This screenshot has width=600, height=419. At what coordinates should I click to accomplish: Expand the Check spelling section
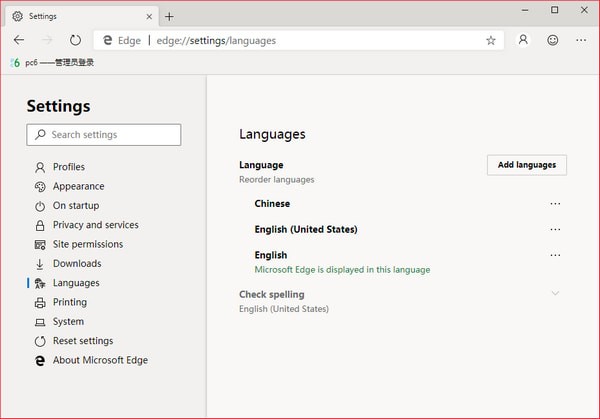click(x=555, y=294)
